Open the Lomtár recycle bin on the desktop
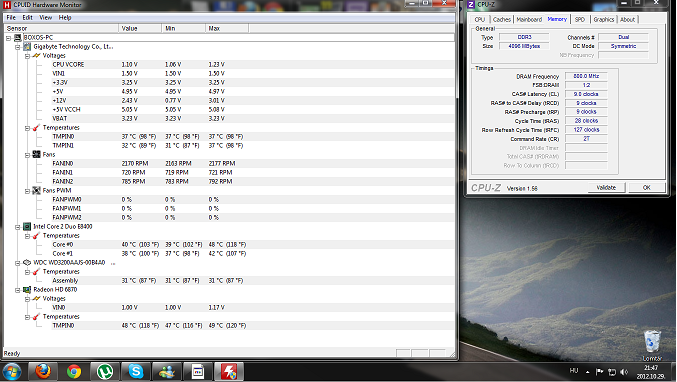This screenshot has width=677, height=382. tap(652, 345)
